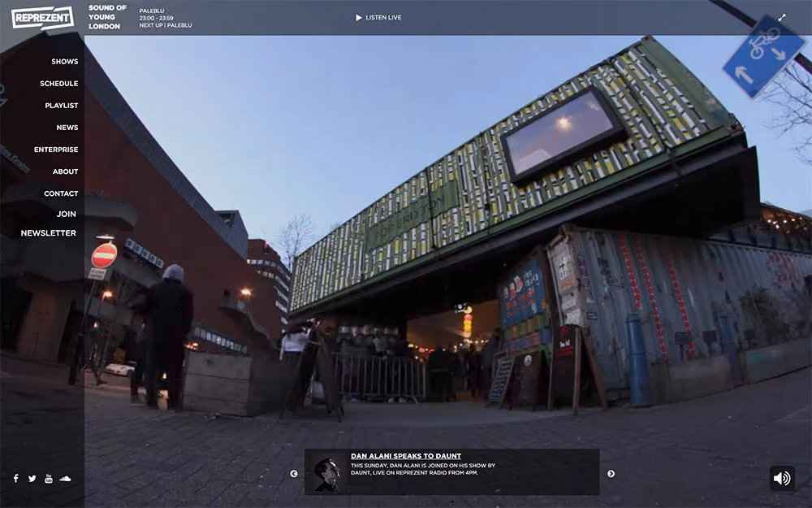Show next news slide
Screen dimensions: 812x508
click(x=611, y=473)
